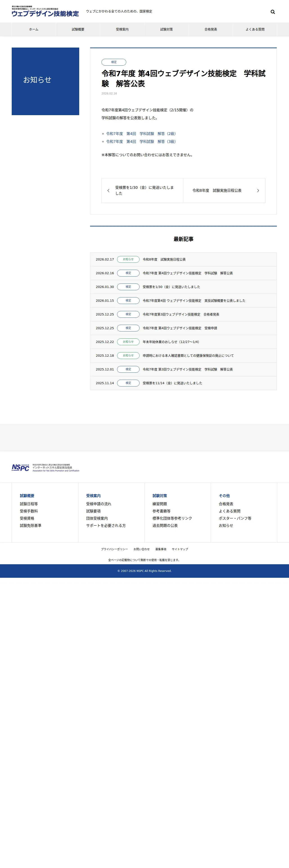Open 受検申請の流れ in the footer
The image size is (289, 868).
click(x=99, y=504)
